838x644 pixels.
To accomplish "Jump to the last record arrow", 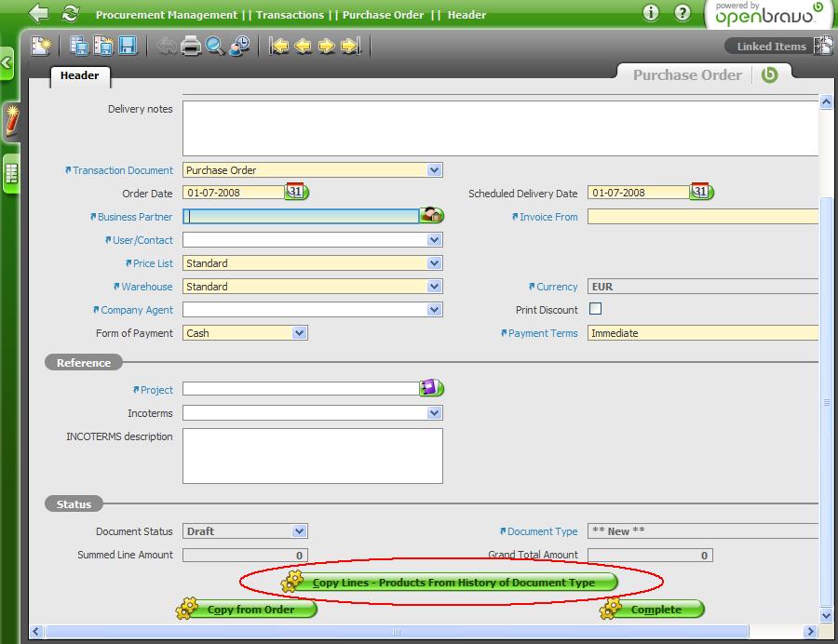I will [x=351, y=46].
